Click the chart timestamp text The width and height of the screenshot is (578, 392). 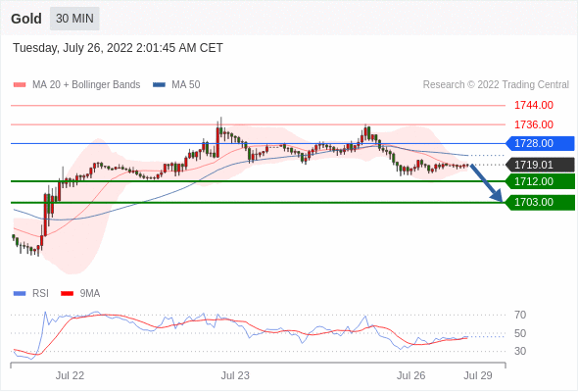118,48
